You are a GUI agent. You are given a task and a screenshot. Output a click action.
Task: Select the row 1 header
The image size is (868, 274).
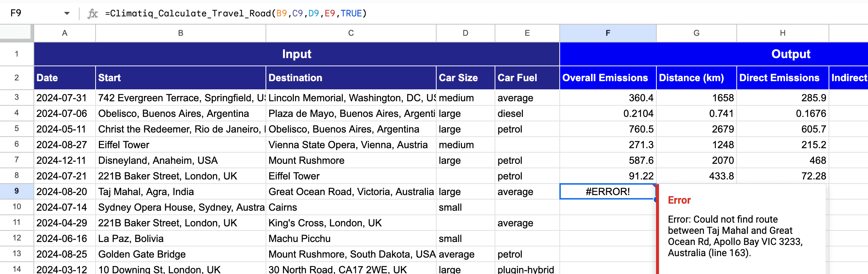pyautogui.click(x=16, y=54)
